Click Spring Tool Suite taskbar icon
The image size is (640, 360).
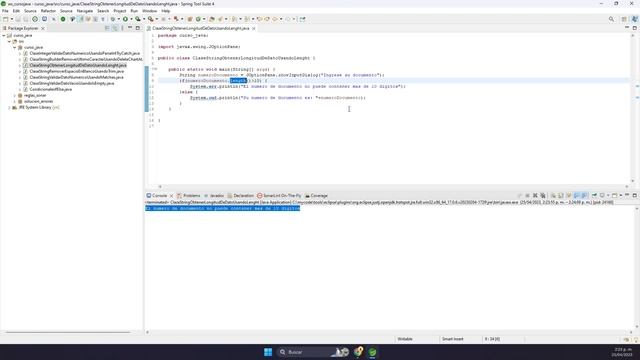click(x=372, y=352)
